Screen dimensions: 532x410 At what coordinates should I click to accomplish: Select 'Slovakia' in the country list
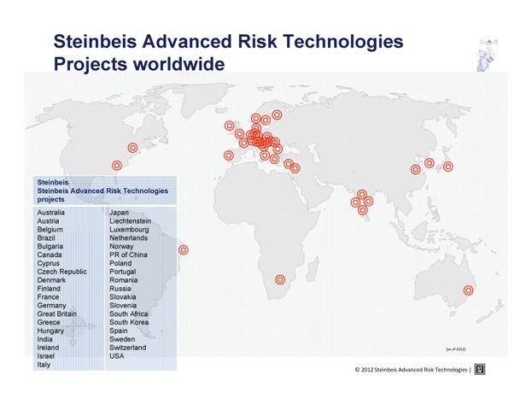122,296
